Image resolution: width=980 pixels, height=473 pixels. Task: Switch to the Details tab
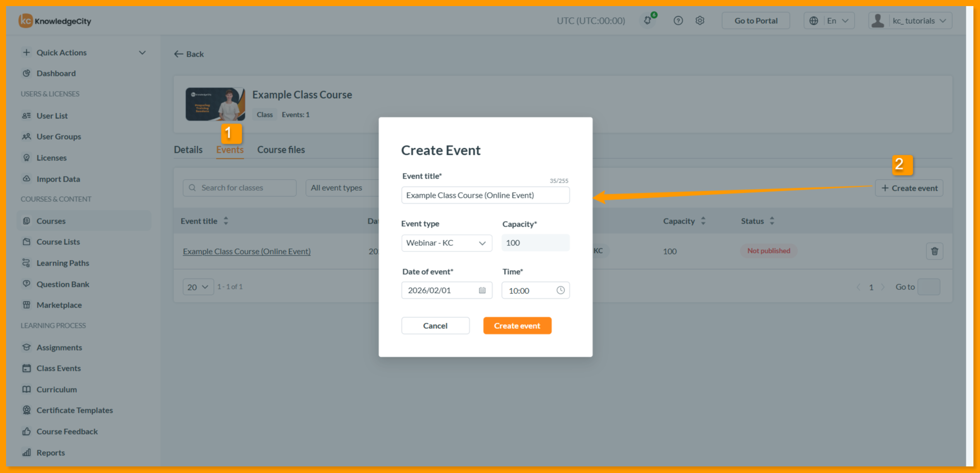coord(188,150)
